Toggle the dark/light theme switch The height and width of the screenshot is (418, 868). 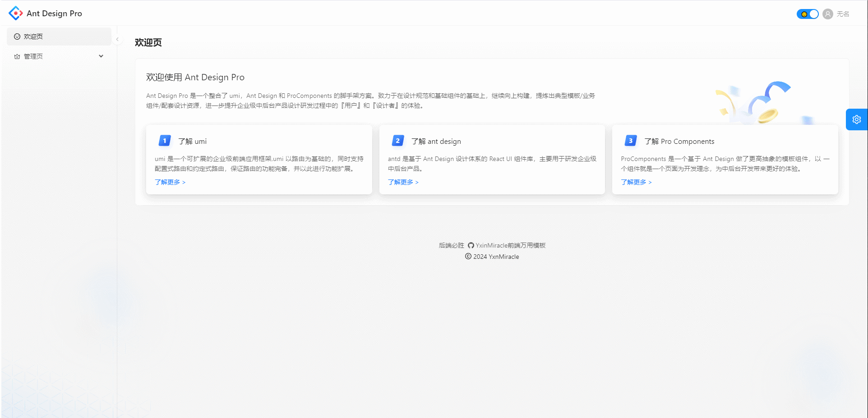click(x=808, y=14)
